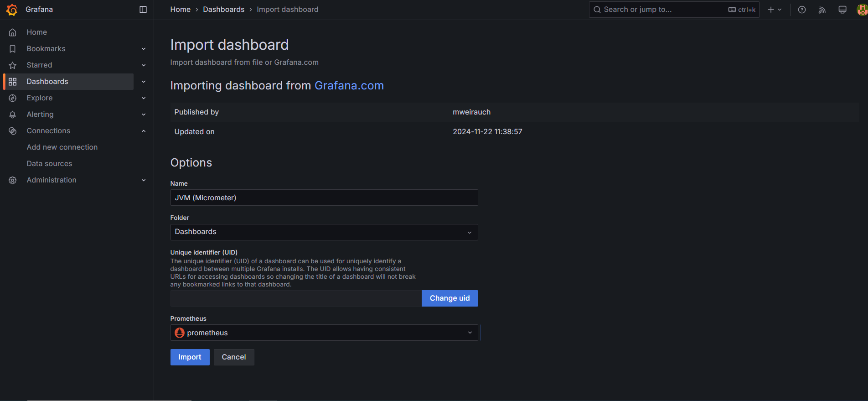This screenshot has width=868, height=401.
Task: Open the user profile avatar
Action: tap(862, 10)
